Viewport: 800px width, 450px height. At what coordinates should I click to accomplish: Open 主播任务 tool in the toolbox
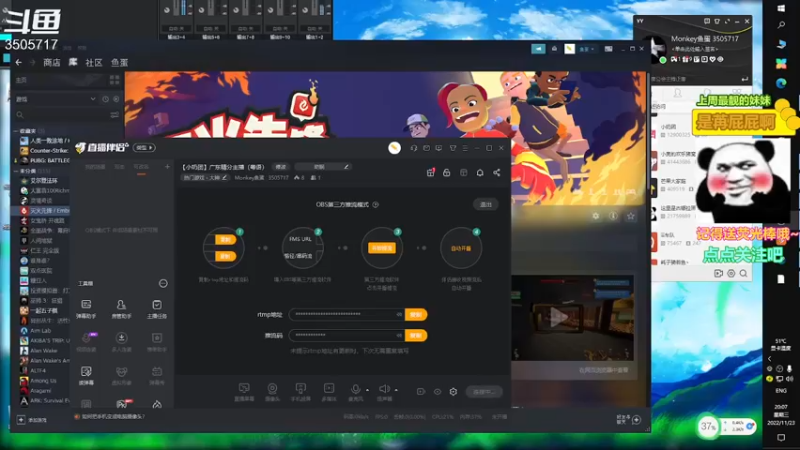(x=157, y=308)
